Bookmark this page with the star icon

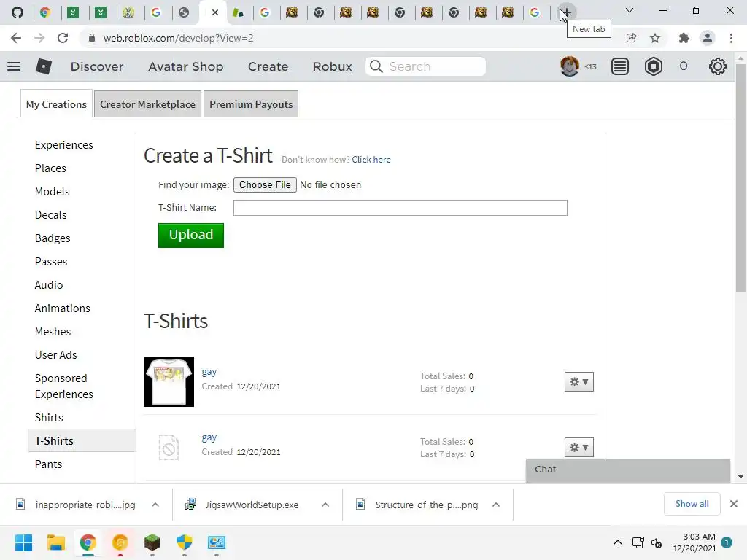[x=655, y=38]
